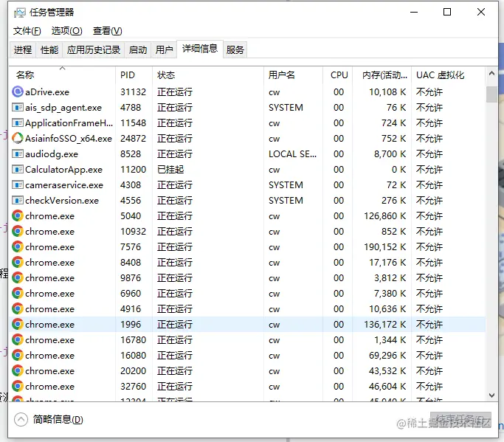Click the aDrive.exe process icon
504x442 pixels.
[x=18, y=92]
